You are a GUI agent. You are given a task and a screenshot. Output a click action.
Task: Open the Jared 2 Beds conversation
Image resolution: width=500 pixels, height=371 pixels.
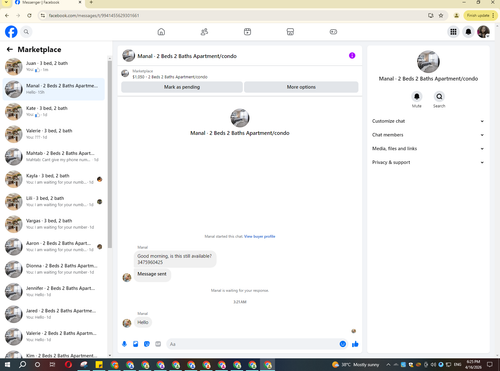click(54, 314)
